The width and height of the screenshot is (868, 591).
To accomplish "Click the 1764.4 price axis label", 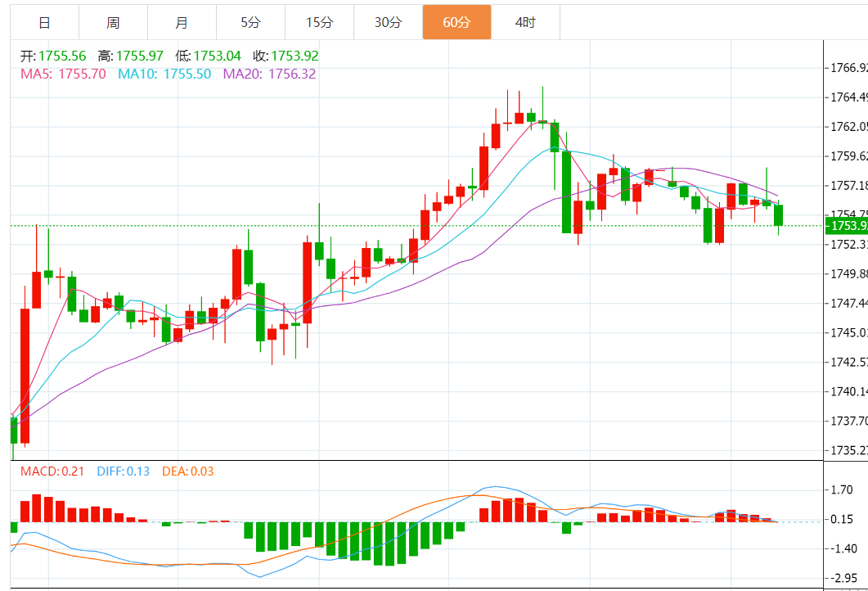I will 849,97.
